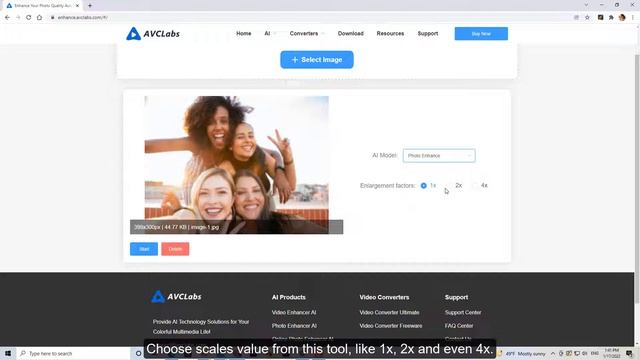Reload the page with the refresh icon
The height and width of the screenshot is (360, 640).
[x=29, y=18]
